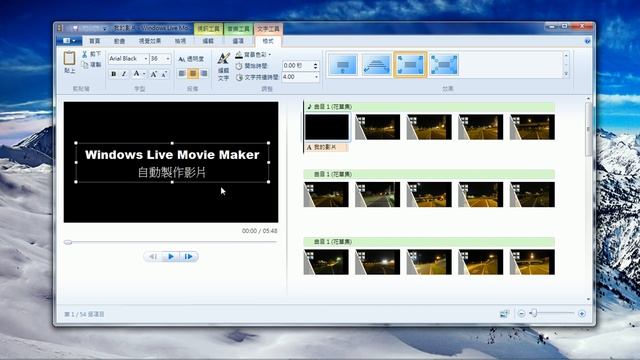
Task: Play the movie preview
Action: pyautogui.click(x=171, y=256)
